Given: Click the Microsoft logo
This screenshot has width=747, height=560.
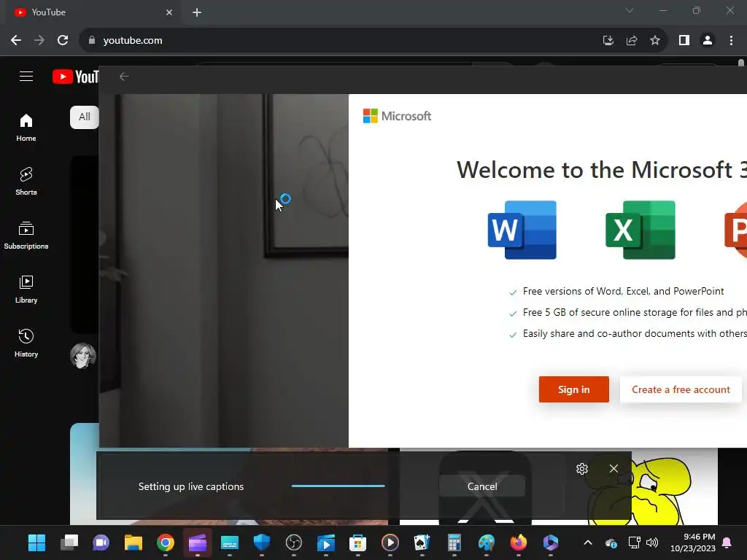Looking at the screenshot, I should coord(397,116).
